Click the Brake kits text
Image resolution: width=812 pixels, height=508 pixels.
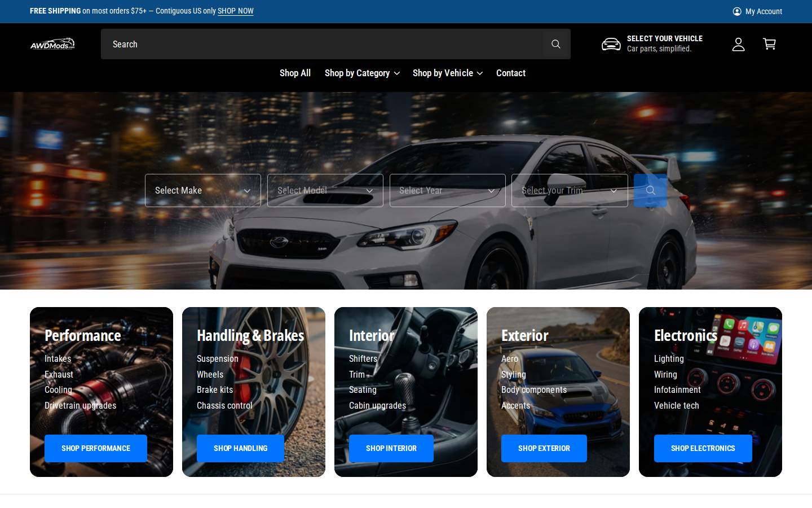click(x=215, y=389)
